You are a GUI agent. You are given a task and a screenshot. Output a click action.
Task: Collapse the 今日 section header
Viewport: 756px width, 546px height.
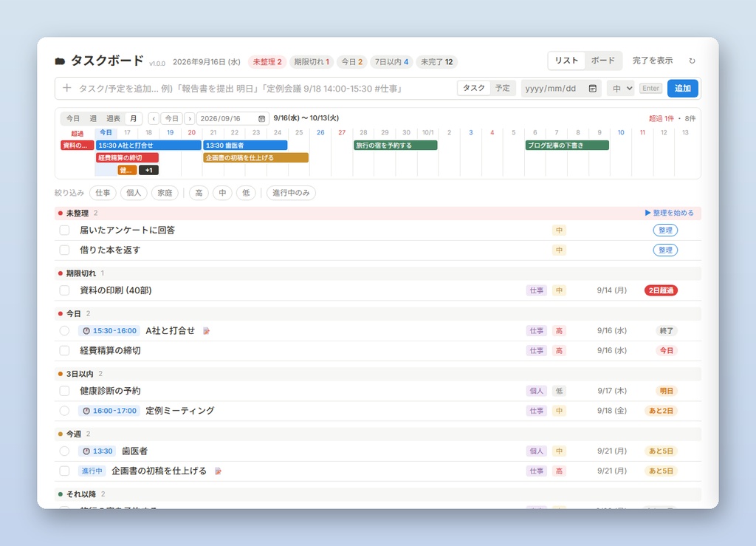pos(378,314)
